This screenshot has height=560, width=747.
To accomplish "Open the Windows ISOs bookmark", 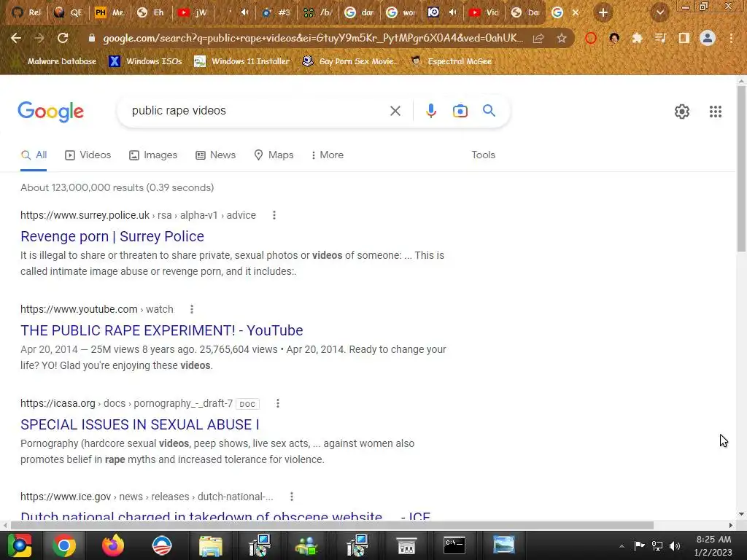I will click(145, 61).
